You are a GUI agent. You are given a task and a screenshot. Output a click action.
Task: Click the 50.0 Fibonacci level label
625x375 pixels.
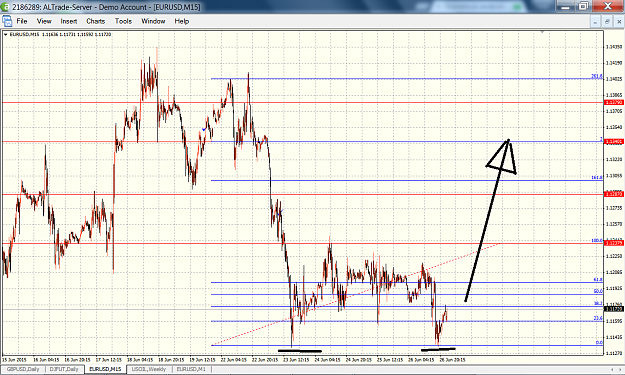click(598, 292)
